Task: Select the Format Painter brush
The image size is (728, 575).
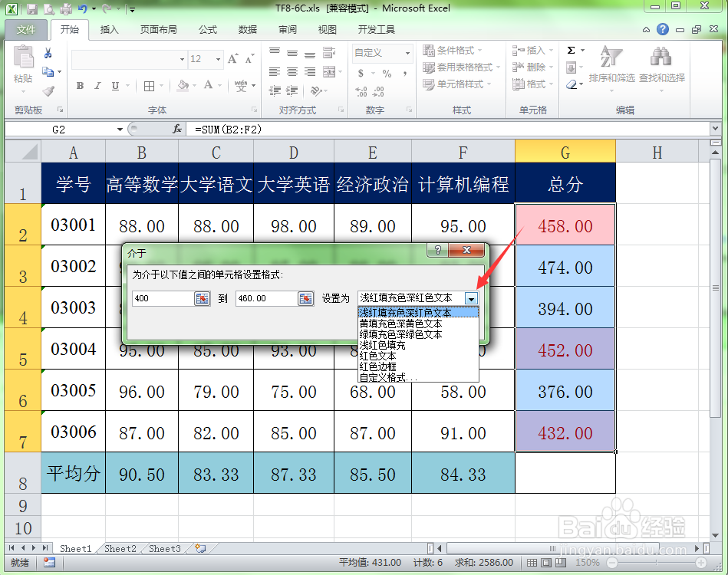Action: tap(48, 90)
